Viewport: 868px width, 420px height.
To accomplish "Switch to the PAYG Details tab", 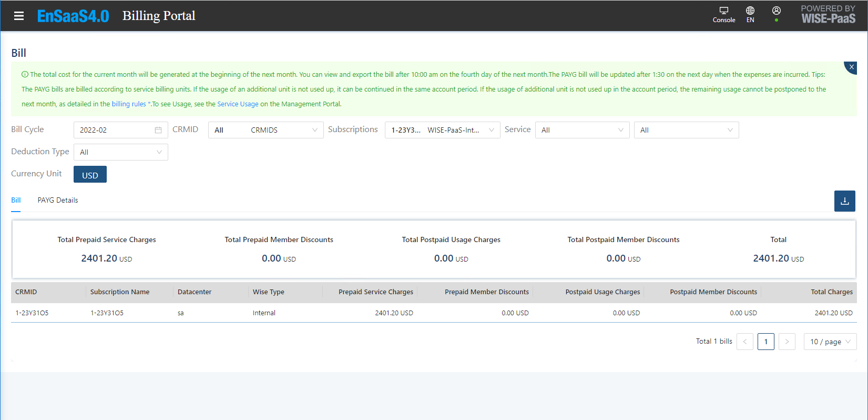I will tap(58, 200).
